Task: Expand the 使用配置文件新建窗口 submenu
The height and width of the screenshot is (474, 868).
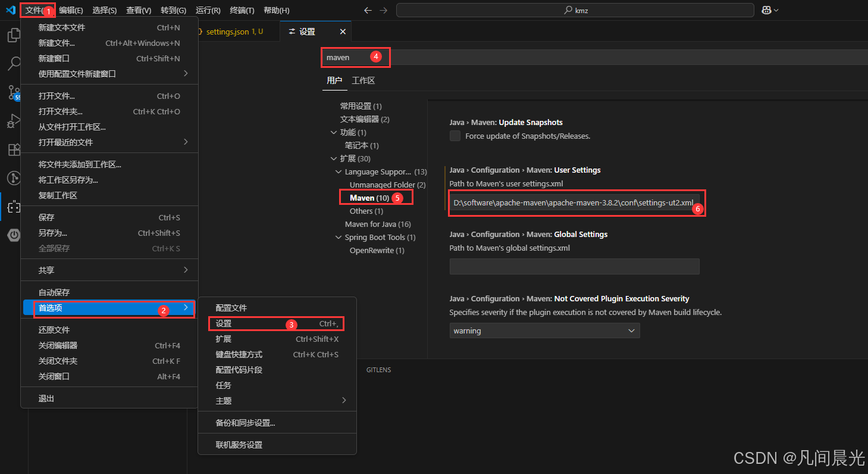Action: [109, 74]
